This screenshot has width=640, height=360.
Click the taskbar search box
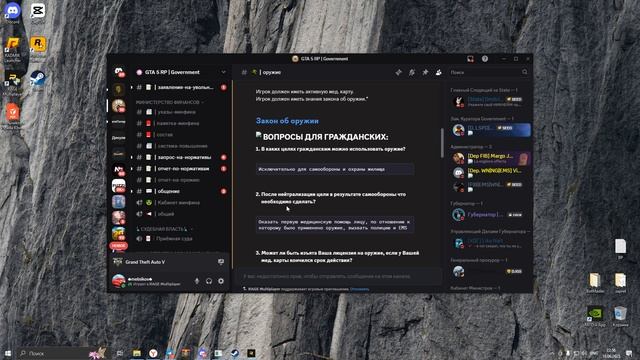click(x=61, y=353)
